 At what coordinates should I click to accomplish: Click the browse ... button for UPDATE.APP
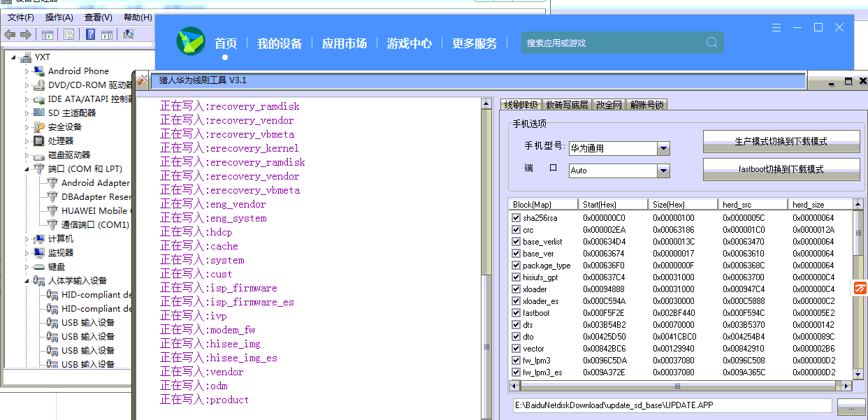tap(851, 406)
